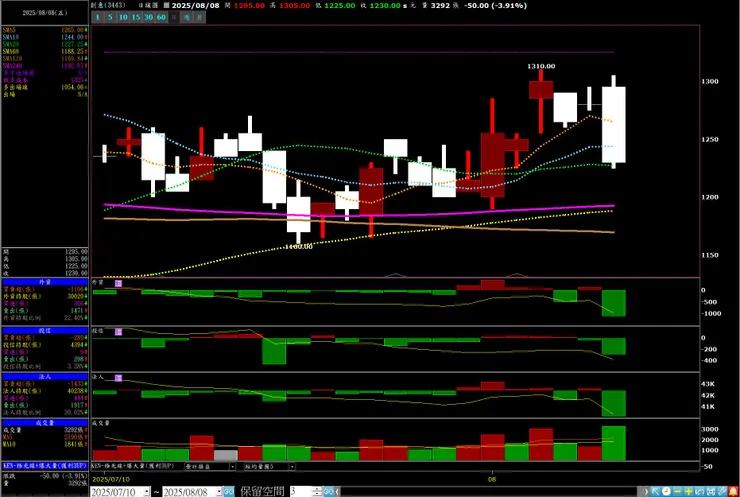Switch chart to 5-minute period
The width and height of the screenshot is (740, 497).
[x=110, y=17]
